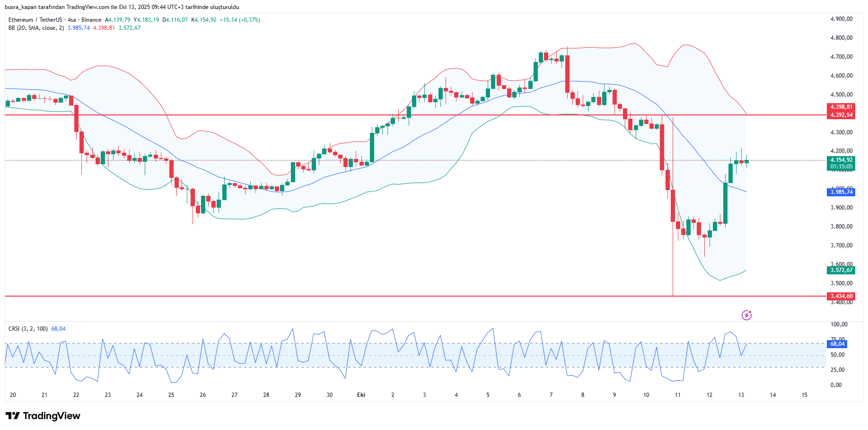Click the busra_kapan header attribution text

(x=122, y=7)
